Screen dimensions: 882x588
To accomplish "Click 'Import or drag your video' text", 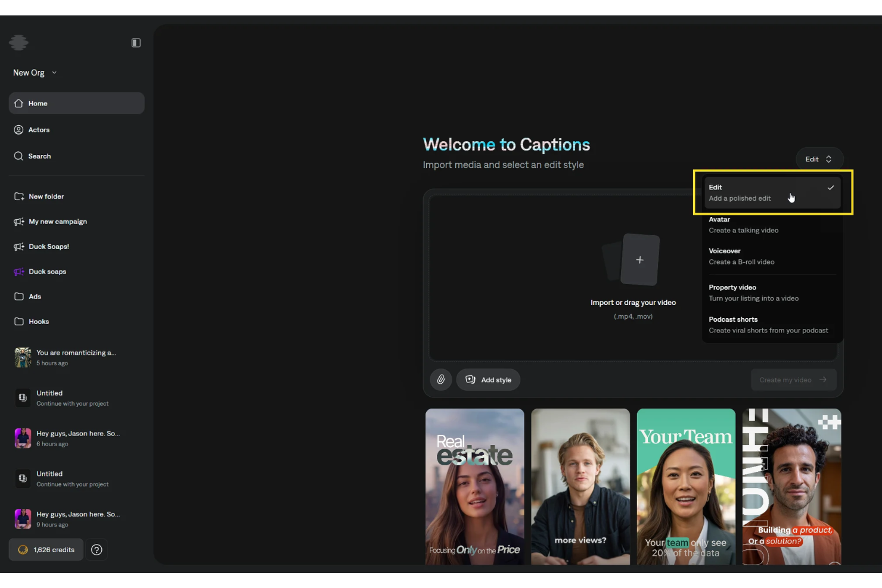I will pyautogui.click(x=633, y=303).
